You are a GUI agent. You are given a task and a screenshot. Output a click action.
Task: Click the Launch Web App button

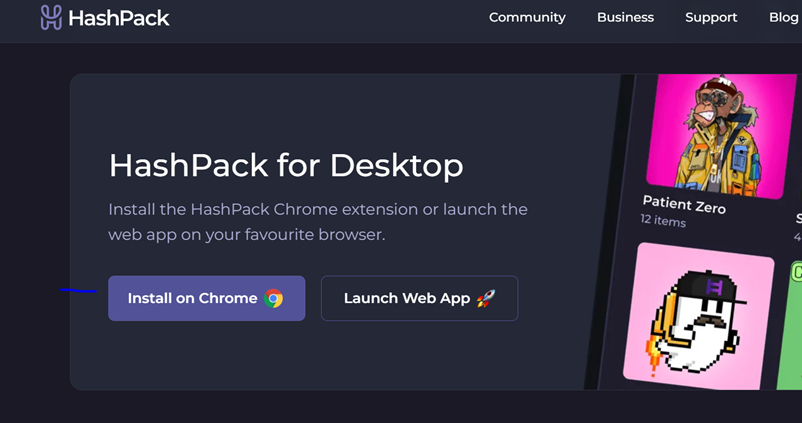tap(419, 298)
